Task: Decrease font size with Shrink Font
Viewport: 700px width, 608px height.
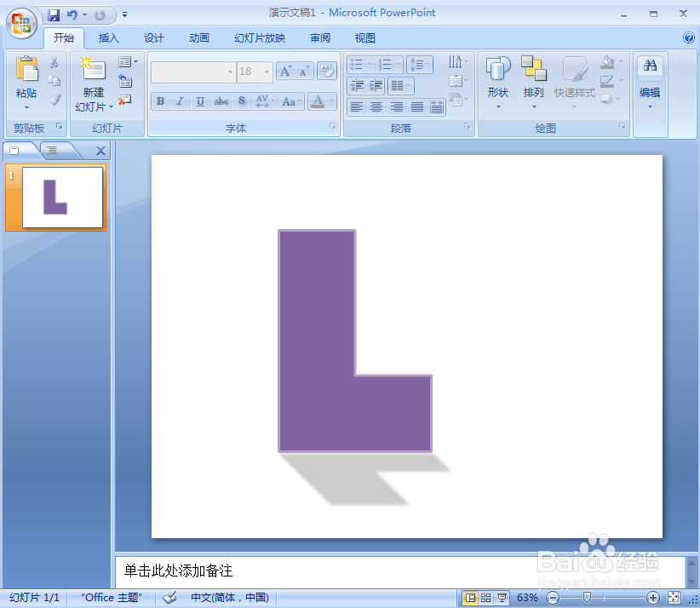Action: [x=304, y=71]
